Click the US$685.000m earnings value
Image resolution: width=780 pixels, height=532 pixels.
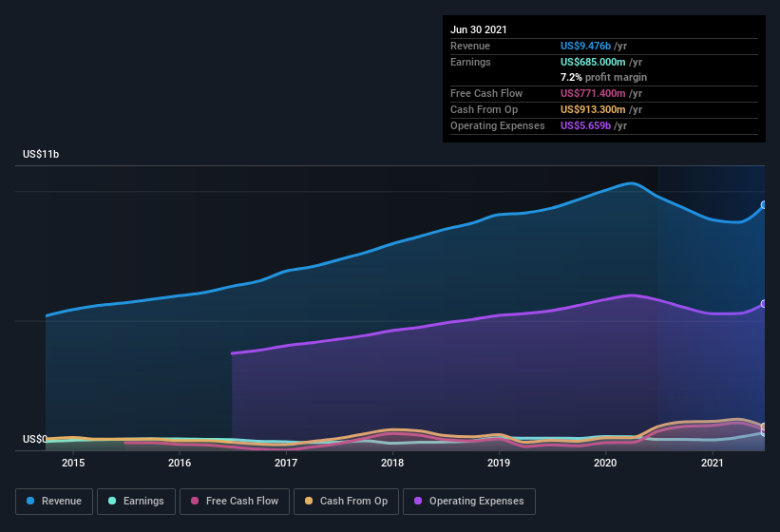click(x=593, y=62)
